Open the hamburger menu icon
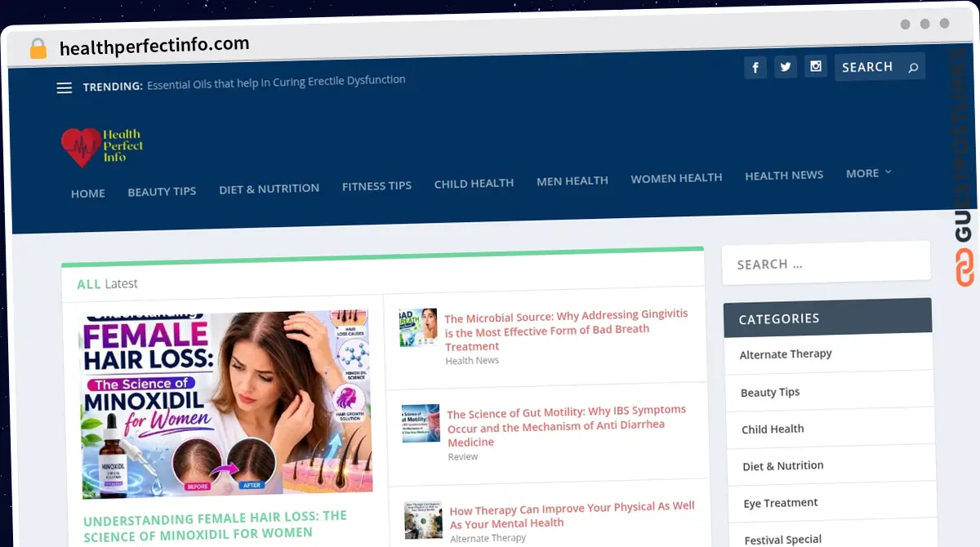980x547 pixels. [x=65, y=88]
